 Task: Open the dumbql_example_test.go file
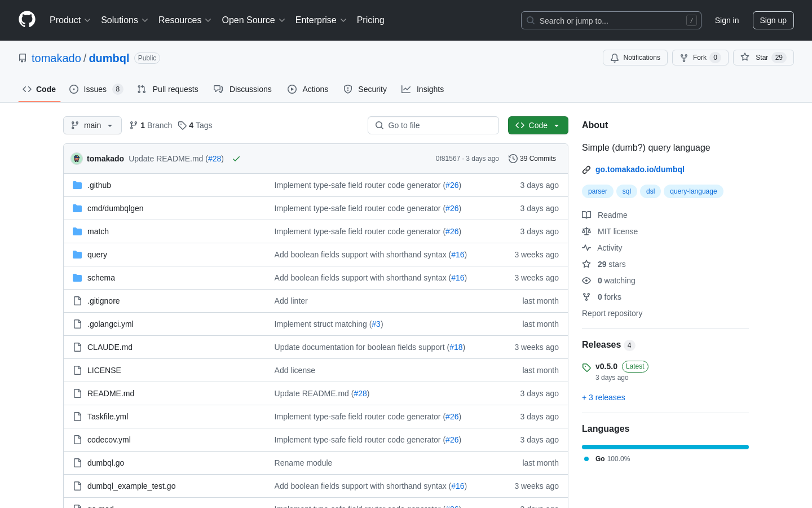pyautogui.click(x=131, y=486)
